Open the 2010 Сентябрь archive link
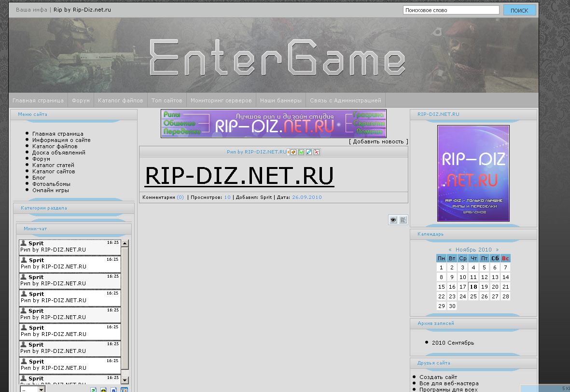 click(x=453, y=343)
